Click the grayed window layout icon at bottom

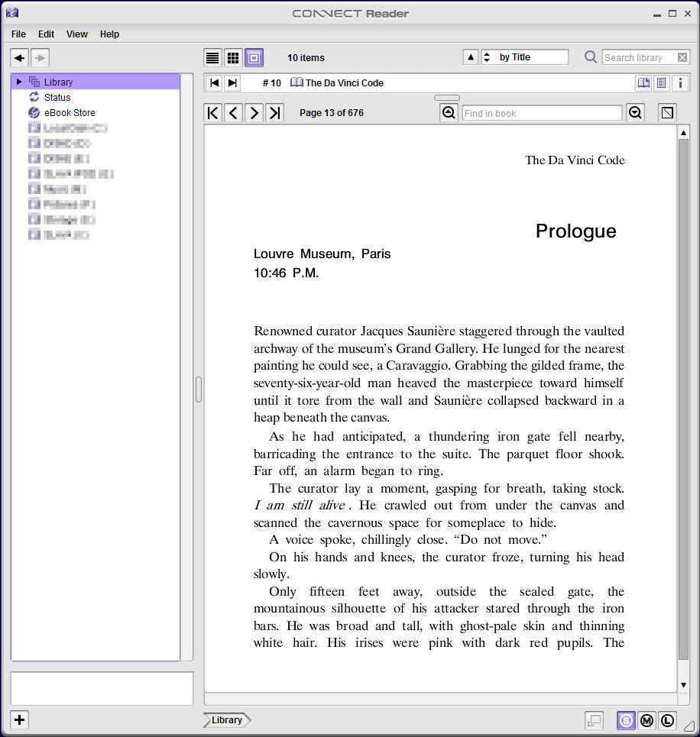[x=594, y=720]
